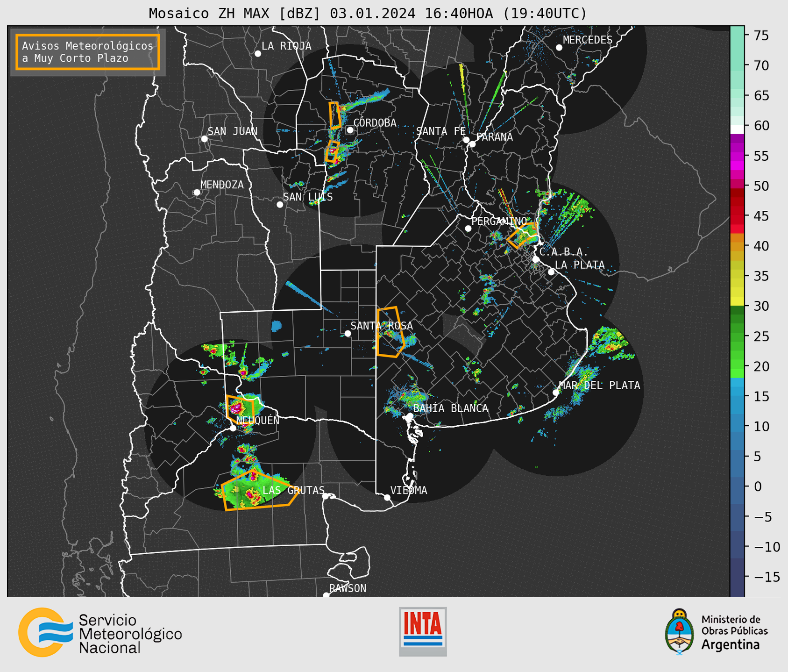Viewport: 788px width, 672px height.
Task: Click the Ministerio de Obras Públicas emblem
Action: (x=717, y=632)
